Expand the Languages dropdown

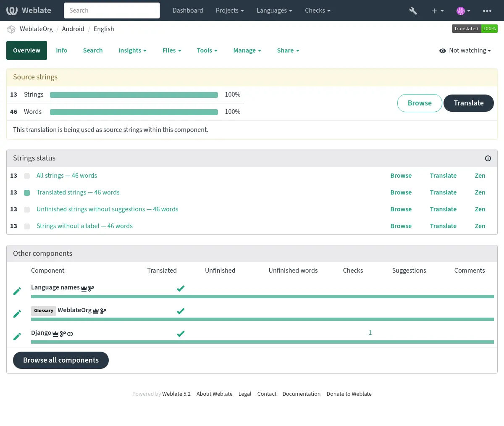274,11
